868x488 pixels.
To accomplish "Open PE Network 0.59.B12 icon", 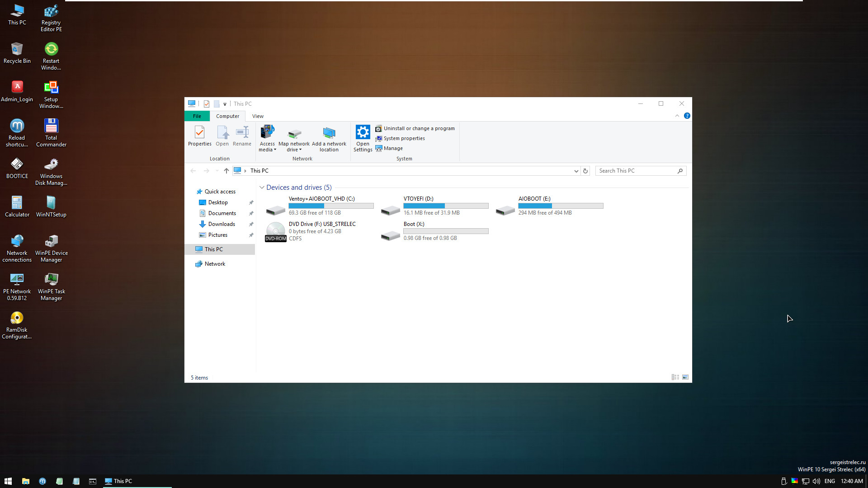I will click(x=17, y=286).
